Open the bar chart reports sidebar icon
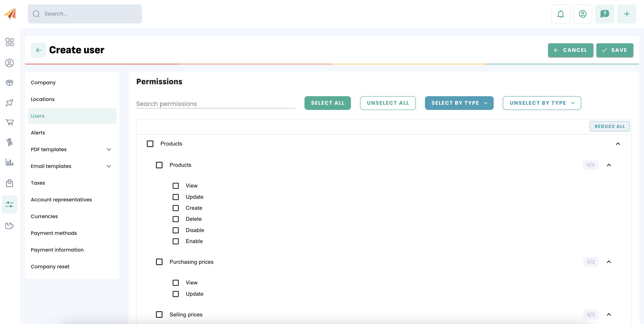The image size is (644, 324). point(10,162)
